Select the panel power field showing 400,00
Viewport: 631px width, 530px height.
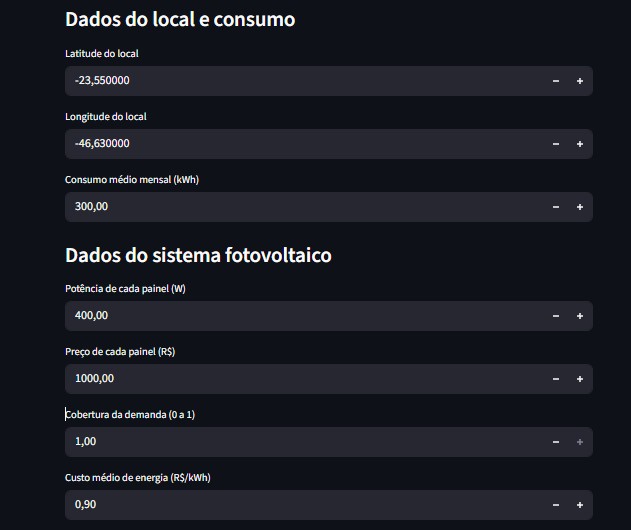(x=305, y=316)
